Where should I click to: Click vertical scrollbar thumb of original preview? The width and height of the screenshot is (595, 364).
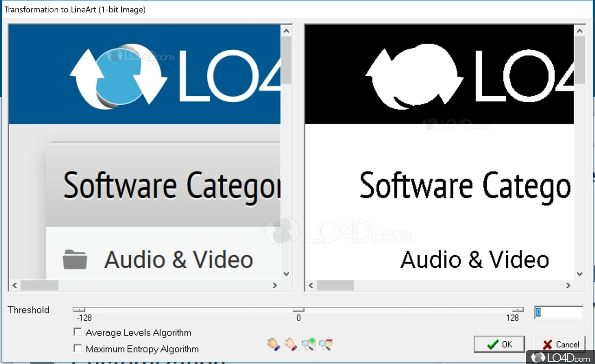(286, 60)
